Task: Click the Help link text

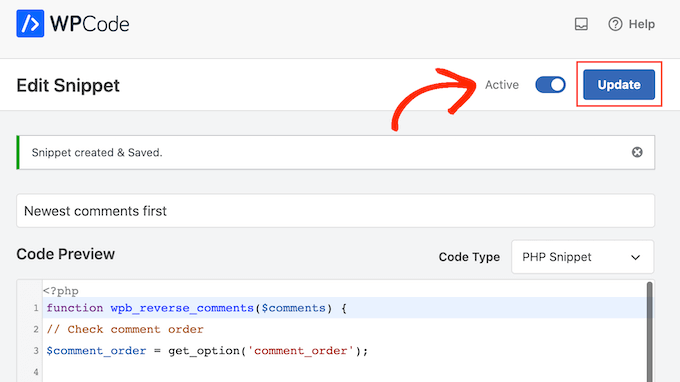Action: pyautogui.click(x=642, y=24)
